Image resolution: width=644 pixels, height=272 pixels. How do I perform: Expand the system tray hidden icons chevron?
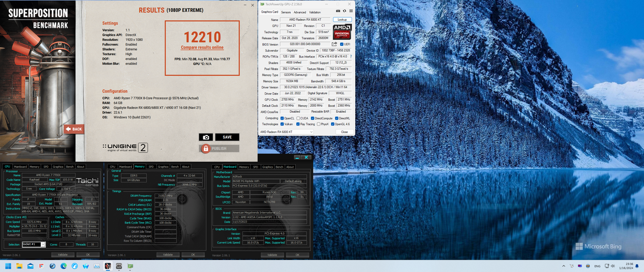pos(563,265)
